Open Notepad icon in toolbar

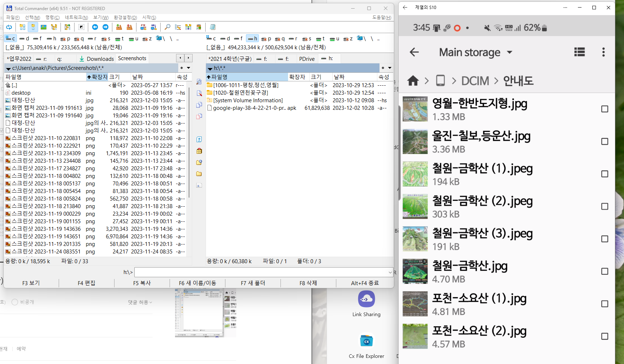[x=212, y=27]
